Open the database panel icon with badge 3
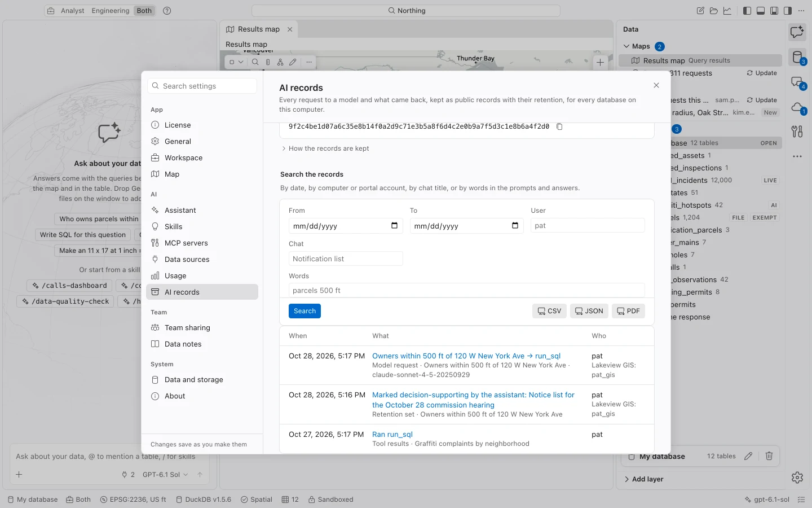Image resolution: width=812 pixels, height=508 pixels. pyautogui.click(x=797, y=57)
